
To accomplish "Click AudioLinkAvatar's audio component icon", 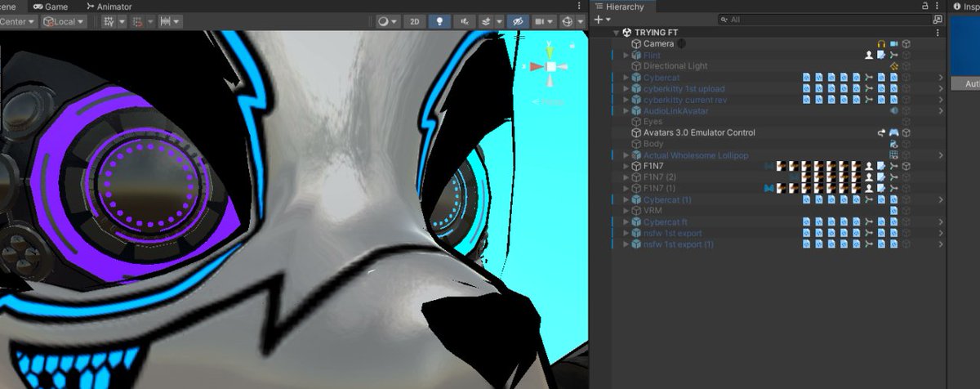I will coord(893,110).
